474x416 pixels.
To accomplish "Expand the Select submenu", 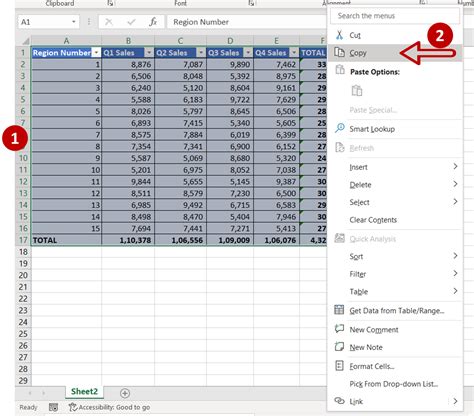I will tap(455, 201).
